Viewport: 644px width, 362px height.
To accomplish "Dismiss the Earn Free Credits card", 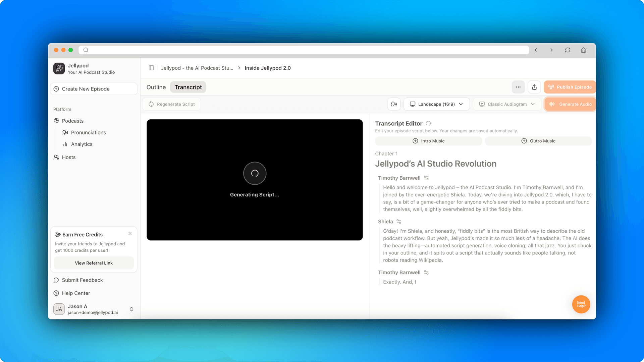I will pos(130,234).
